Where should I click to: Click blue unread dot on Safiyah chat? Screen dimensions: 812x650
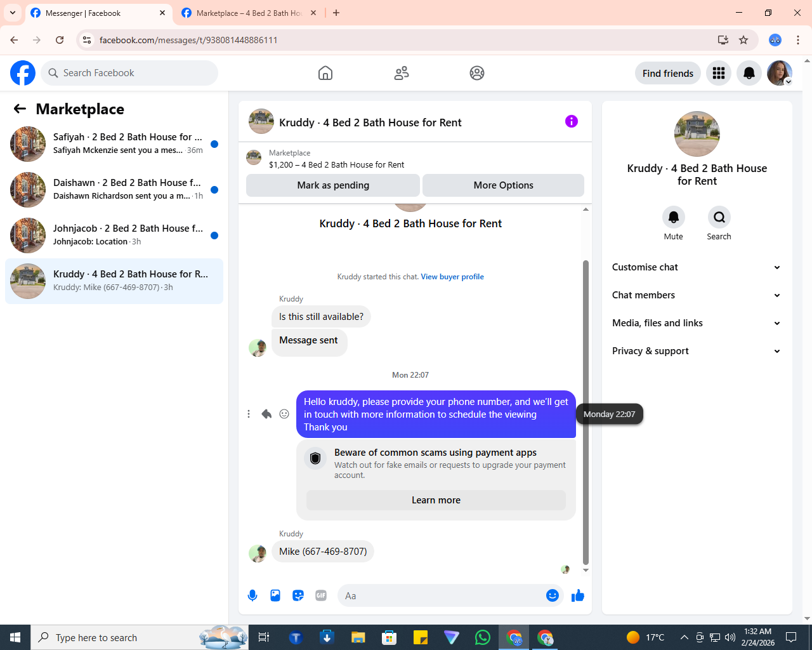(x=214, y=144)
